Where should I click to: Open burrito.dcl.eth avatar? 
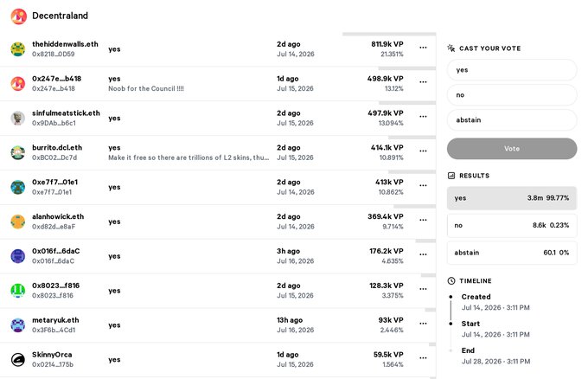(x=17, y=153)
